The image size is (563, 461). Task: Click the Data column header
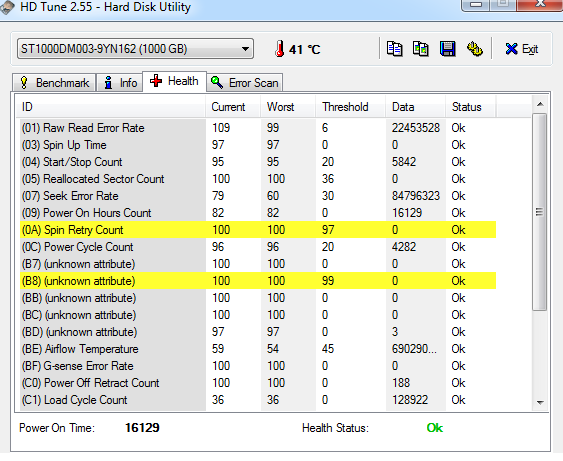point(416,107)
